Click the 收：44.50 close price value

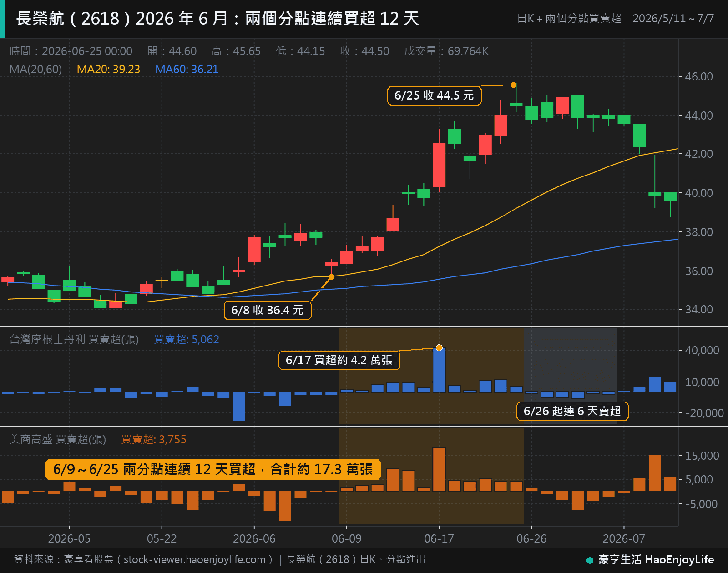pyautogui.click(x=364, y=51)
